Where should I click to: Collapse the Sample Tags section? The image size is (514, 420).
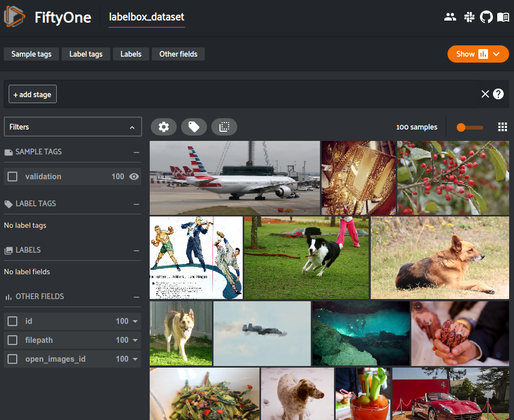point(136,152)
